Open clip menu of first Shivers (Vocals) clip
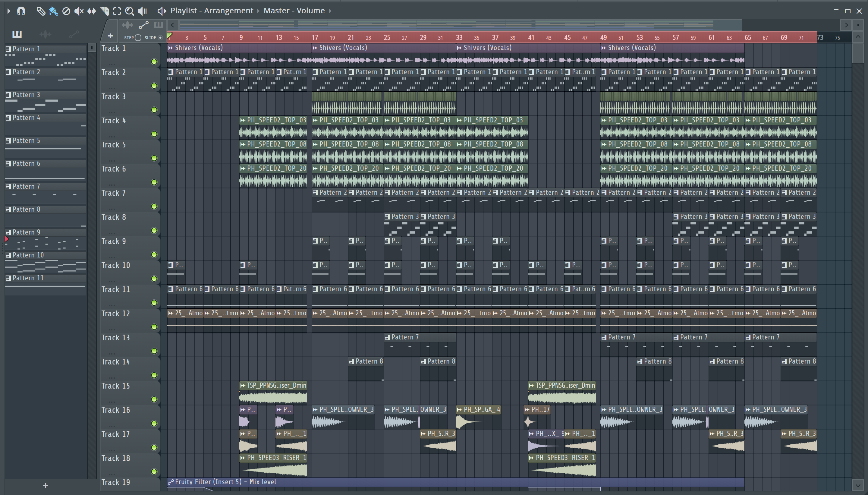Screen dimensions: 868x495 (x=171, y=48)
